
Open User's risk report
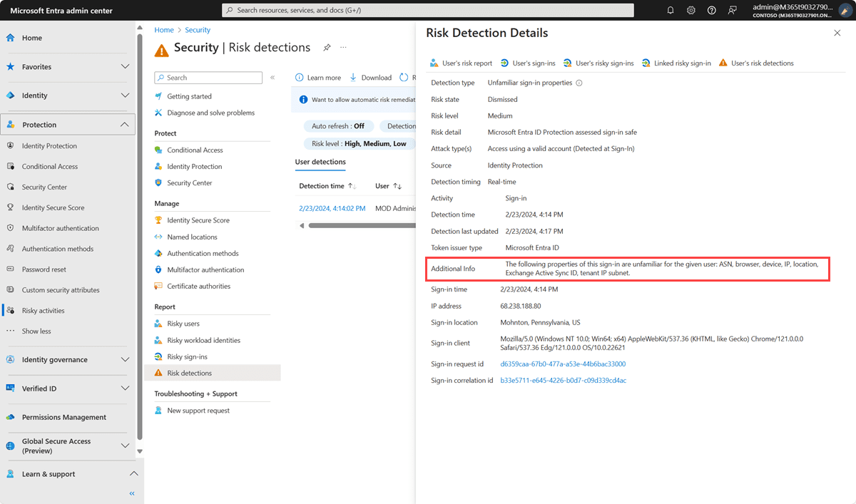pos(461,63)
